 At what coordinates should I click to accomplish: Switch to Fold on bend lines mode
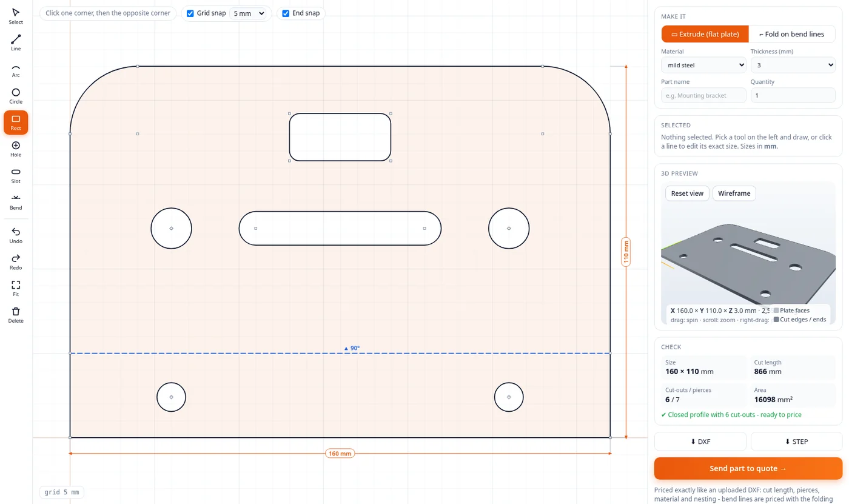click(x=792, y=34)
